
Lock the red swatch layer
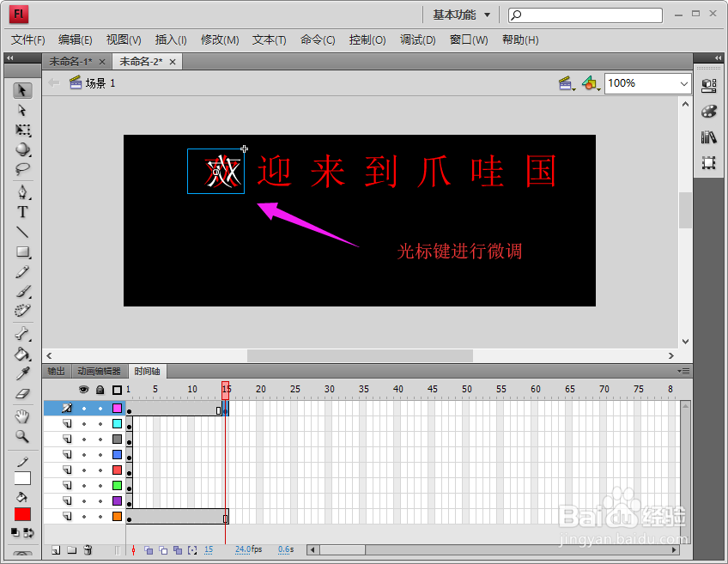(100, 470)
